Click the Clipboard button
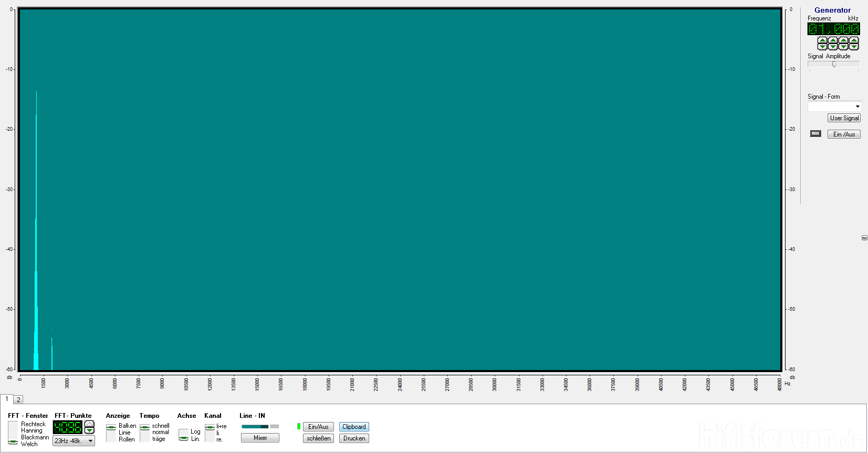 (354, 427)
